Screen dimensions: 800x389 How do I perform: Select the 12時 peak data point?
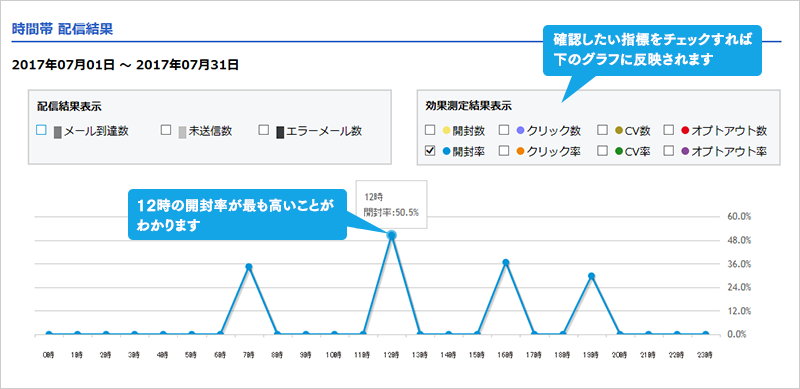pyautogui.click(x=391, y=235)
